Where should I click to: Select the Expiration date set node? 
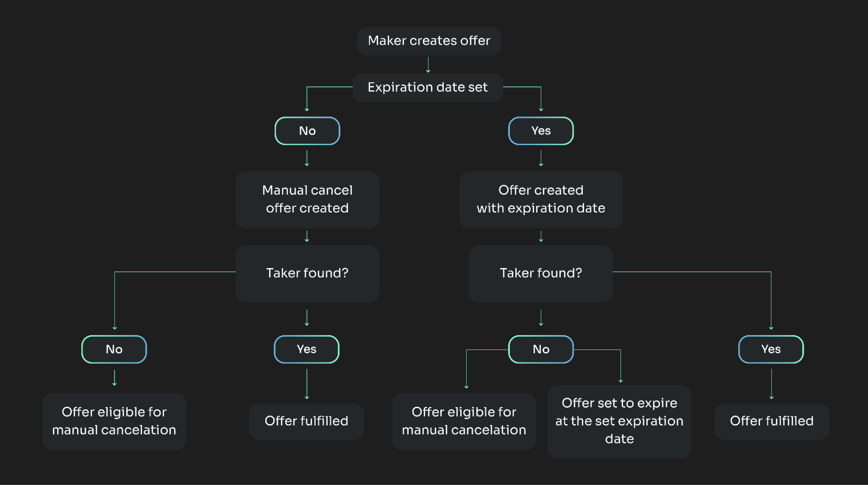(428, 87)
